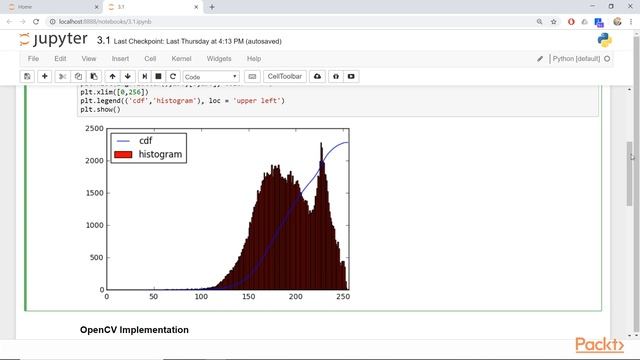
Task: Interrupt the kernel with the stop icon
Action: [158, 76]
